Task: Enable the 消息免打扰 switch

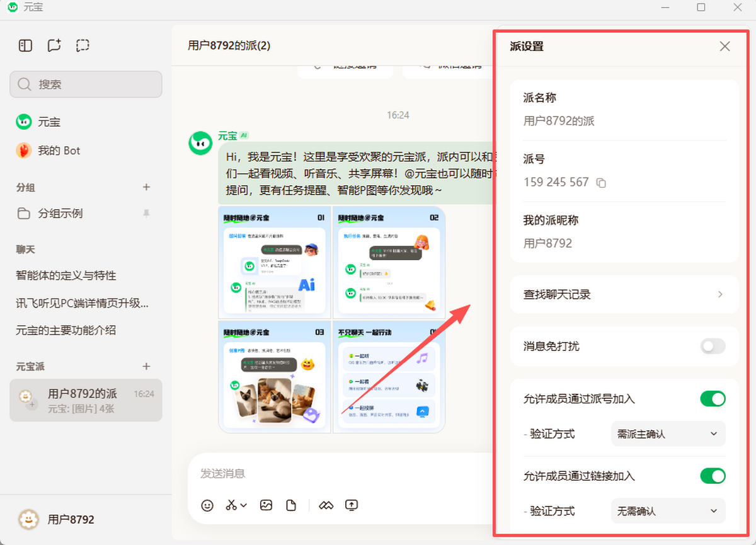Action: tap(713, 346)
